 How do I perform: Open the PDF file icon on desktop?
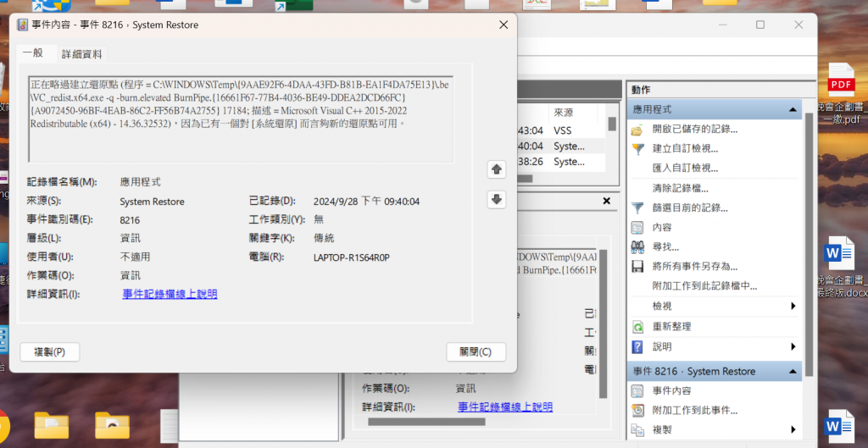(x=842, y=80)
